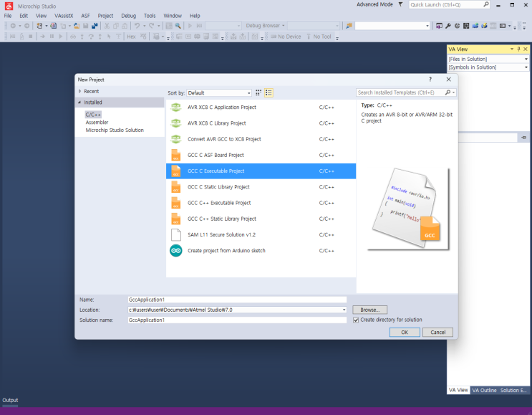Click the New Project dialog help question mark
Screen dimensions: 532x415
[430, 80]
